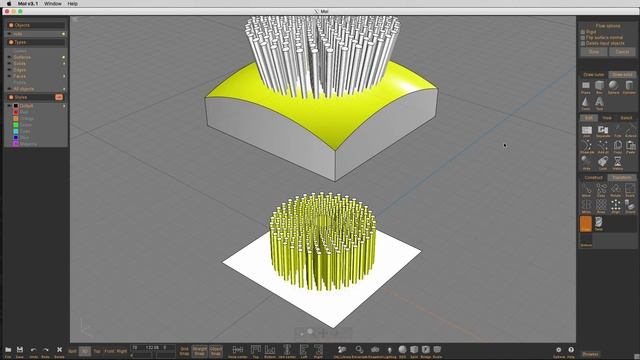Open the Help question mark icon
Image resolution: width=640 pixels, height=360 pixels.
pyautogui.click(x=571, y=351)
